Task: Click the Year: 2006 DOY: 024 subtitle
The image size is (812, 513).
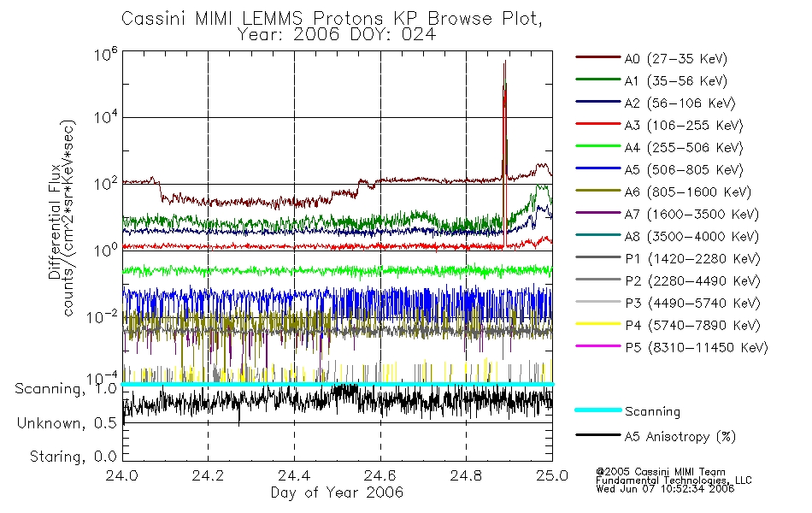Action: click(337, 35)
